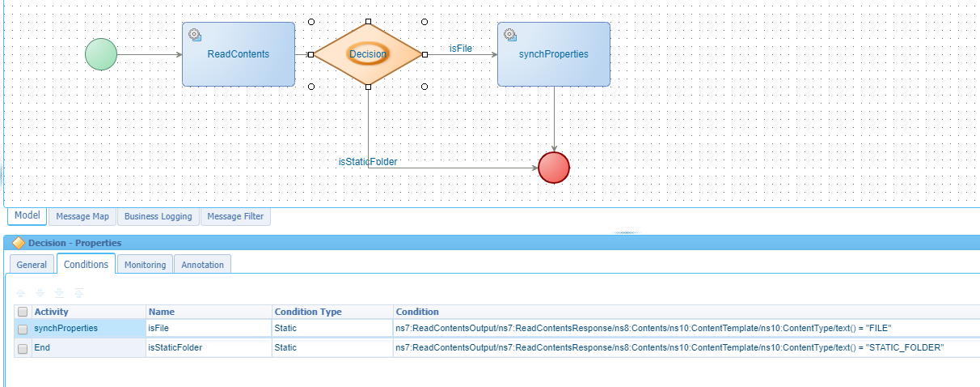Click the green Start event circle
Viewport: 980px width, 387px height.
click(101, 54)
